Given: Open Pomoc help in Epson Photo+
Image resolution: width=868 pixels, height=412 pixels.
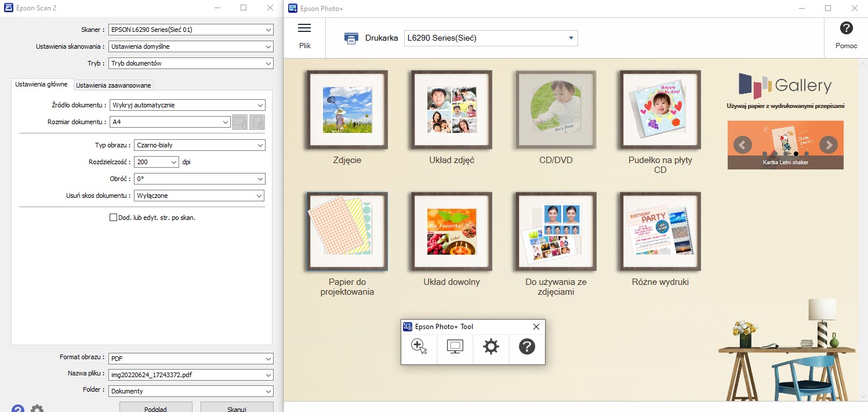Looking at the screenshot, I should pos(846,36).
